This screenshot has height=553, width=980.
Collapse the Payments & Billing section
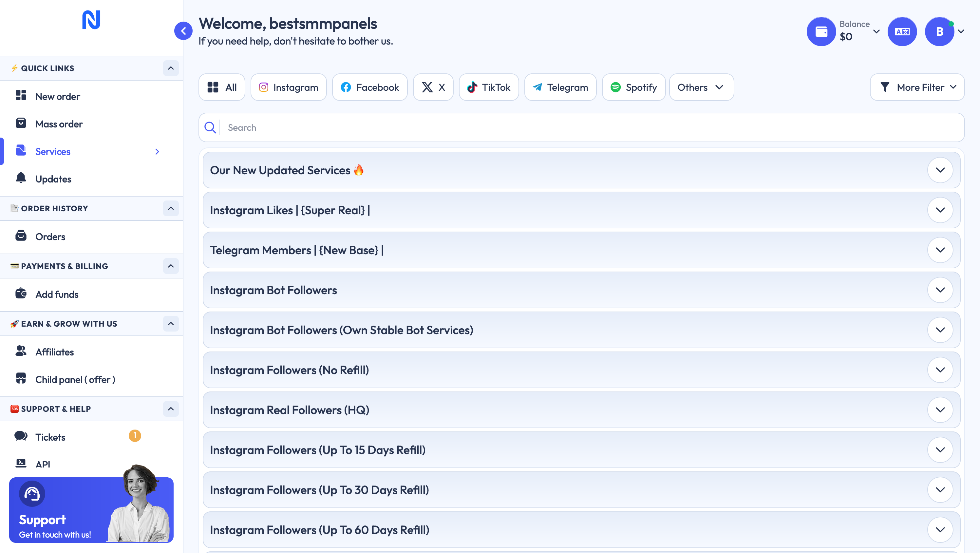click(x=171, y=266)
